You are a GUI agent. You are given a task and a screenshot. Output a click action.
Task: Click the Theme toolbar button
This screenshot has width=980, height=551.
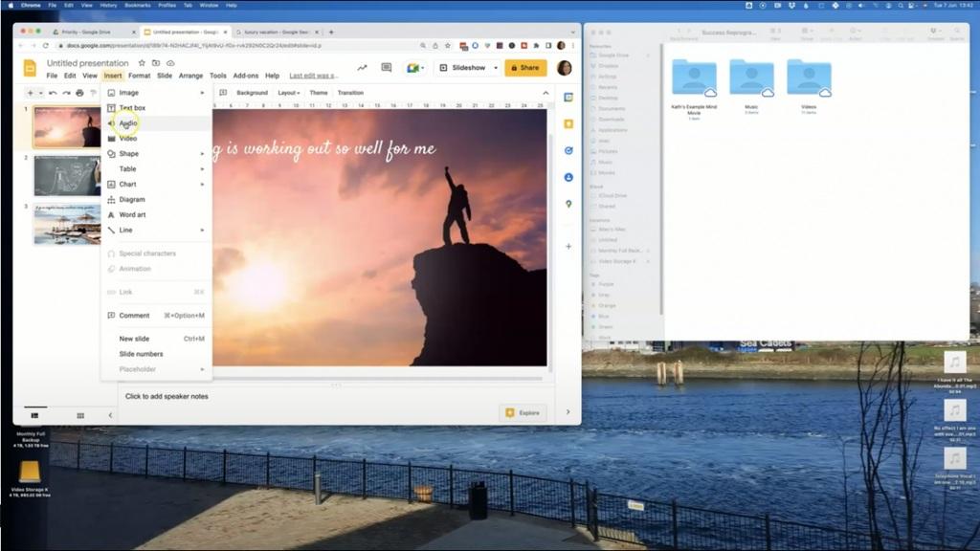point(318,93)
